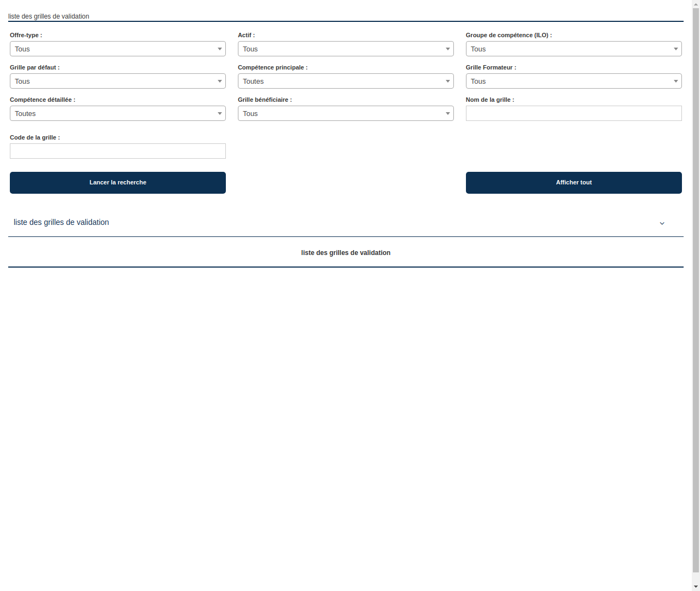Click the caret icon on Compétence détaillée
Image resolution: width=700 pixels, height=591 pixels.
tap(220, 113)
